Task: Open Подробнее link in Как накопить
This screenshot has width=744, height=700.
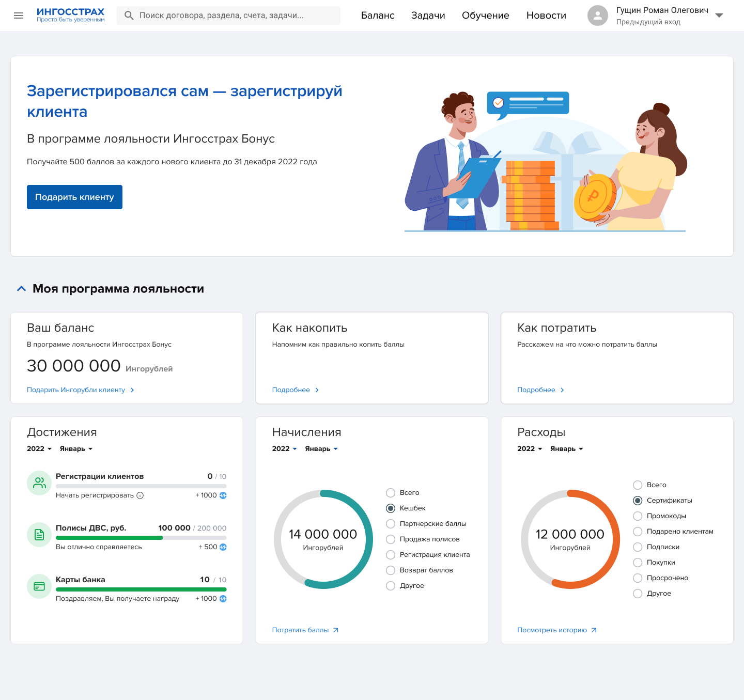Action: (291, 390)
